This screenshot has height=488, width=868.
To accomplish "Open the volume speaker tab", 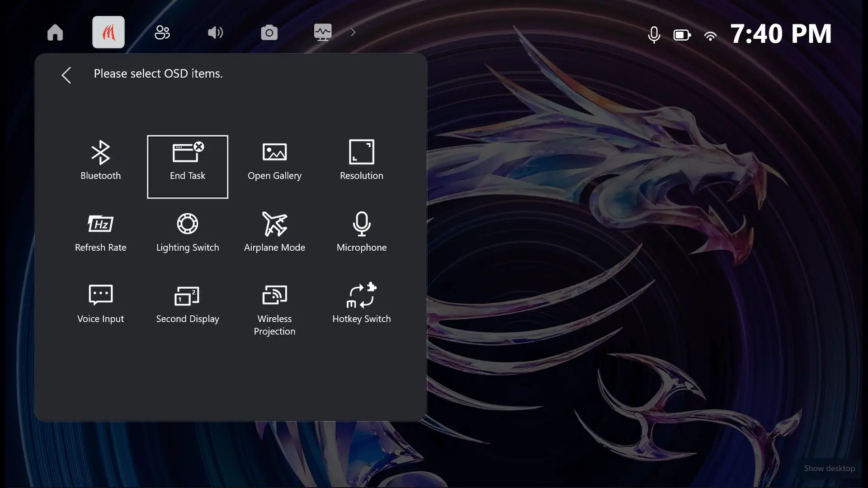I will [x=215, y=32].
